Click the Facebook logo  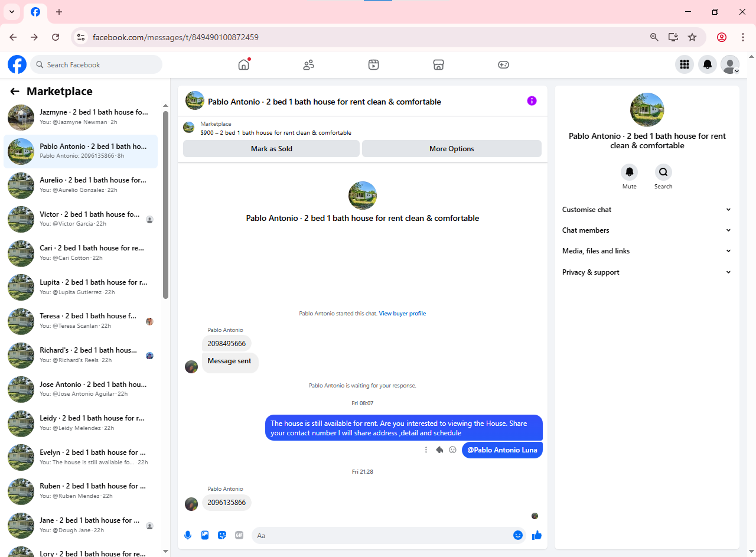pos(17,64)
